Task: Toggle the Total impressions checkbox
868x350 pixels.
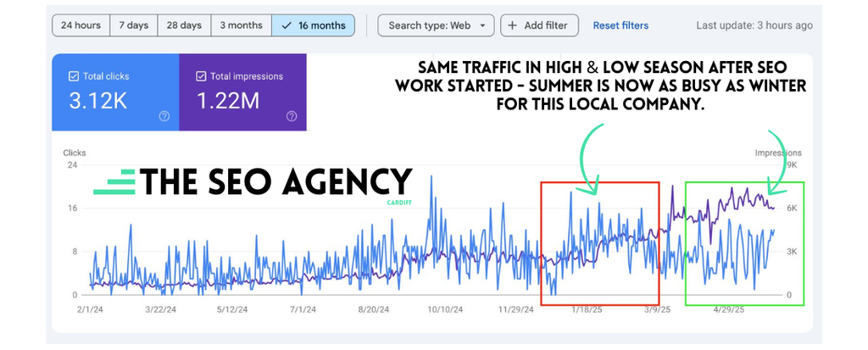Action: [201, 76]
